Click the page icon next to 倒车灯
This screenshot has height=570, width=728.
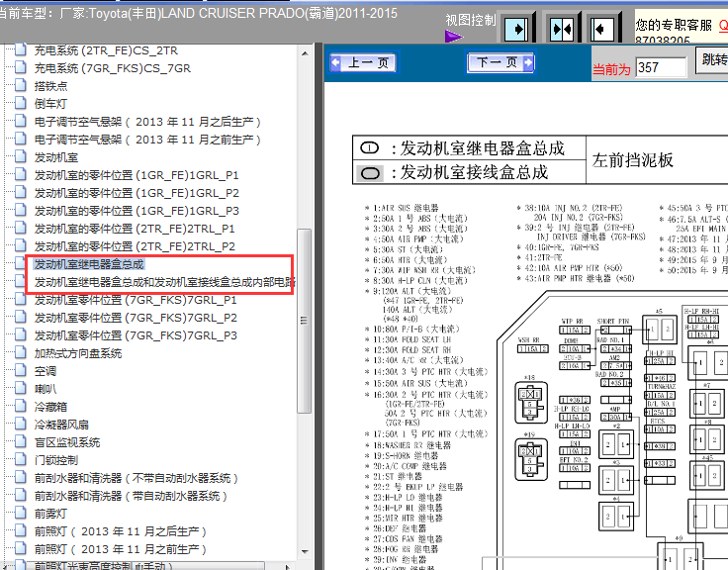[x=21, y=104]
